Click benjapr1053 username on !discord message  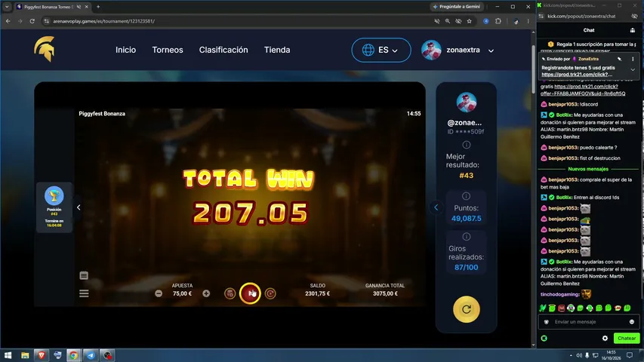pyautogui.click(x=563, y=104)
